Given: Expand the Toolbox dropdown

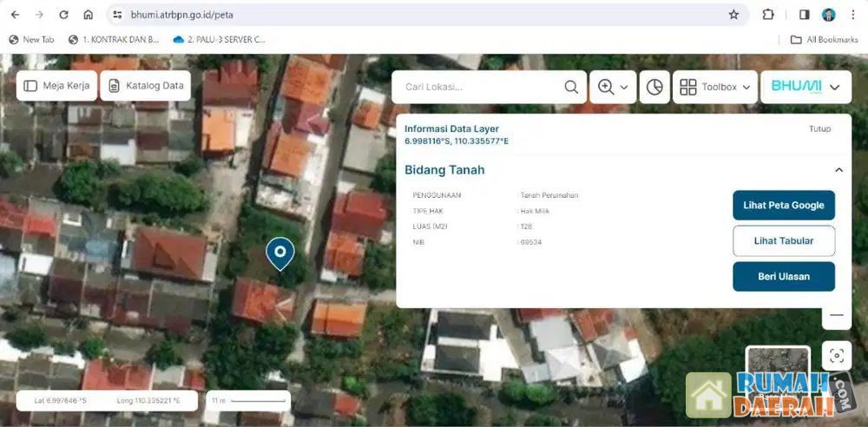Looking at the screenshot, I should pyautogui.click(x=714, y=87).
